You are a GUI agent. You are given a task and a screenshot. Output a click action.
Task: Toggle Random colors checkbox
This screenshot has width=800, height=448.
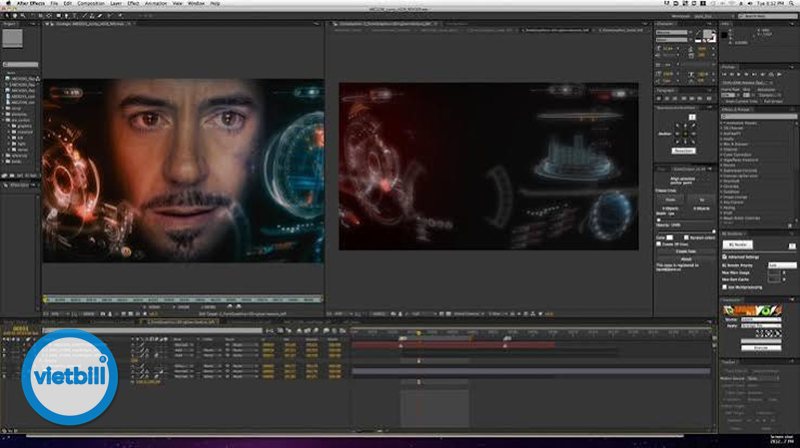(687, 238)
